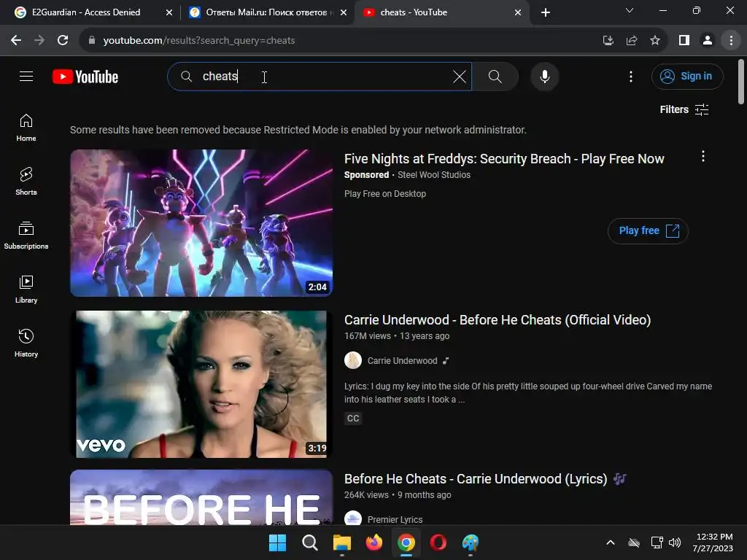Open Library in the left sidebar
This screenshot has width=747, height=560.
point(26,289)
